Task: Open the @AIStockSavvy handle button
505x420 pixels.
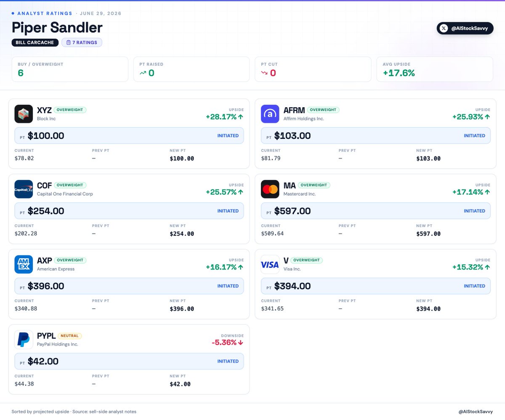Action: click(x=465, y=28)
